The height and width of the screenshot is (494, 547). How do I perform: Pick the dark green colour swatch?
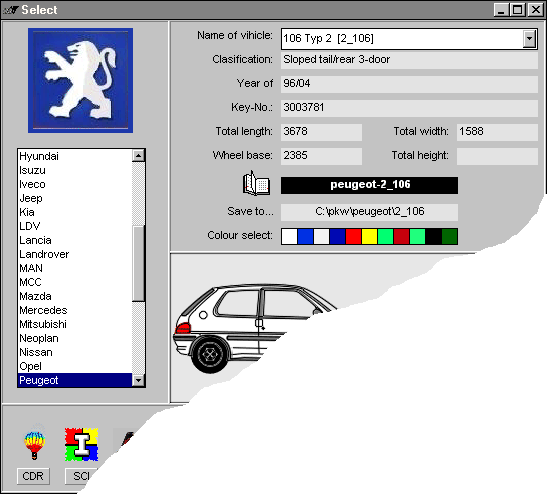pyautogui.click(x=449, y=237)
